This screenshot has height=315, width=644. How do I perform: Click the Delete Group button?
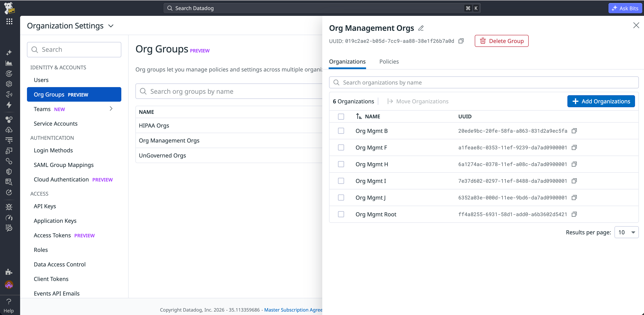(502, 41)
